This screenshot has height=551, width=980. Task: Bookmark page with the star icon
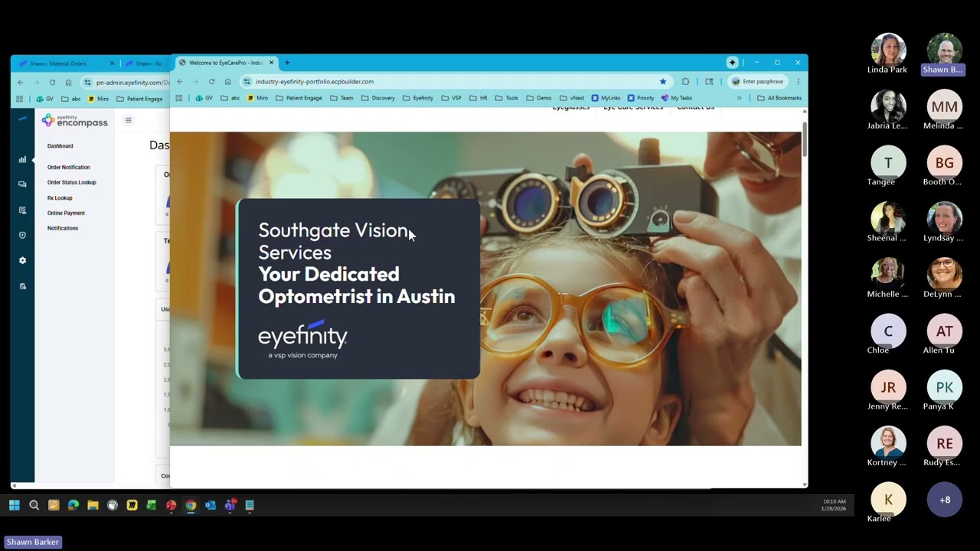coord(663,82)
